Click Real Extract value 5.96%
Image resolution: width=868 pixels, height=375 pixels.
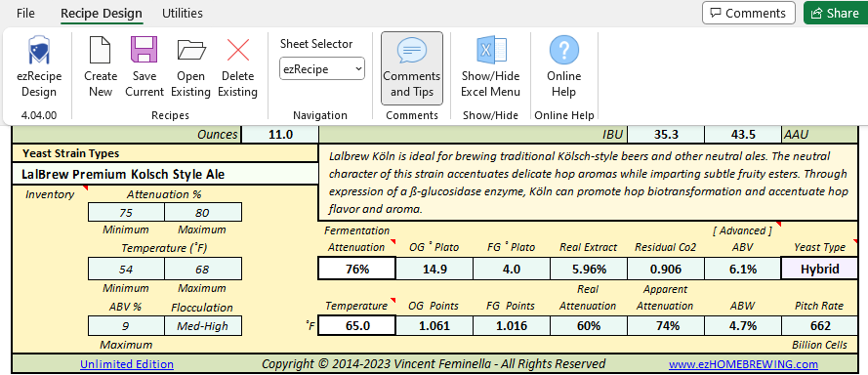pyautogui.click(x=589, y=269)
